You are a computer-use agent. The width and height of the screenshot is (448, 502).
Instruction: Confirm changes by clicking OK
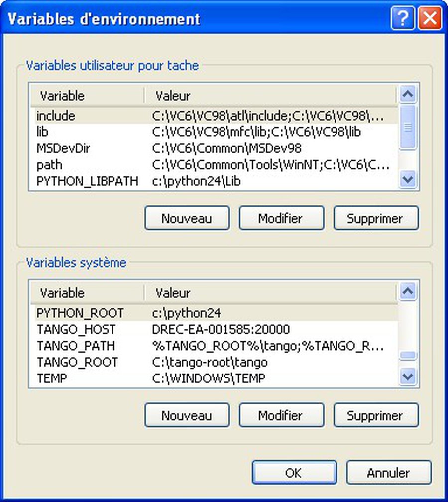pyautogui.click(x=294, y=472)
